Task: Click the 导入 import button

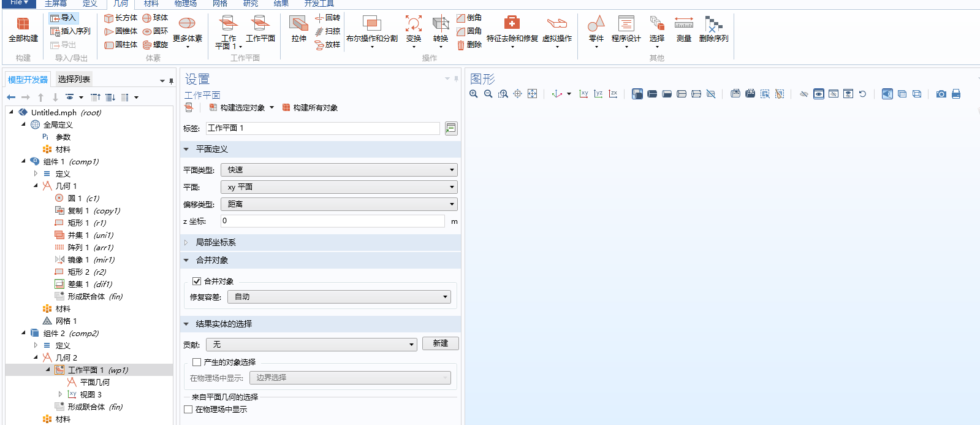Action: [x=63, y=18]
